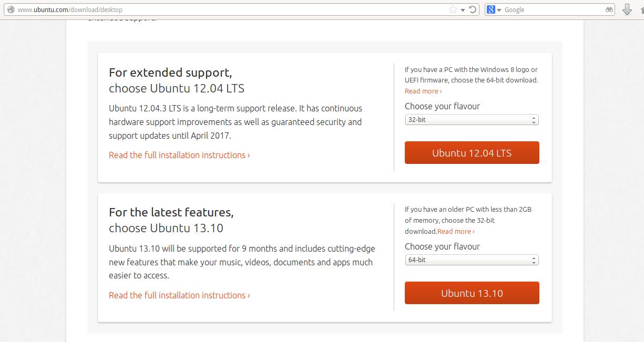Click the heading "For extended support,"
The image size is (644, 342).
coord(170,72)
